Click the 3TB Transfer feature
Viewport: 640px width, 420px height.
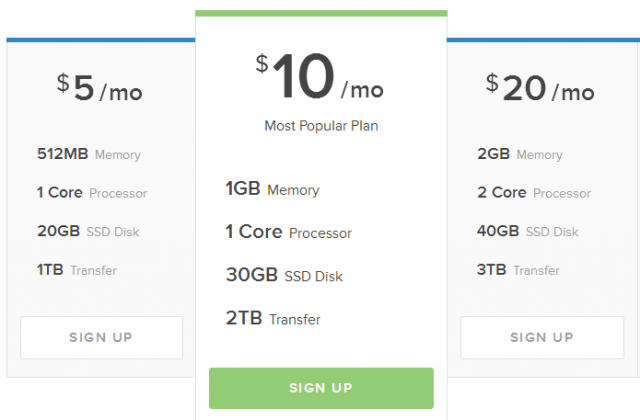coord(518,270)
